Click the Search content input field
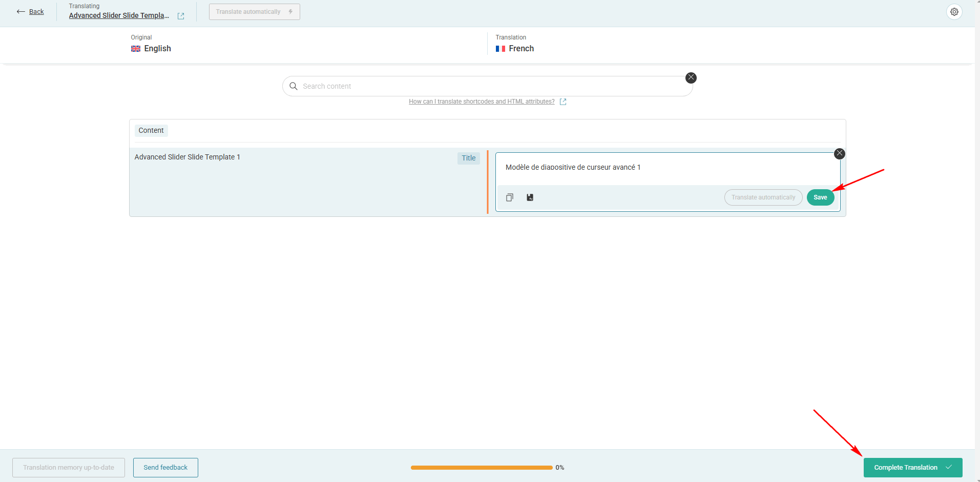Screen dimensions: 980x482 487,86
